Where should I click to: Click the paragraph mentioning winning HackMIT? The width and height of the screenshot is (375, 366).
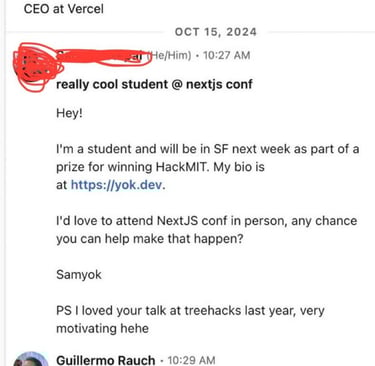pos(207,166)
